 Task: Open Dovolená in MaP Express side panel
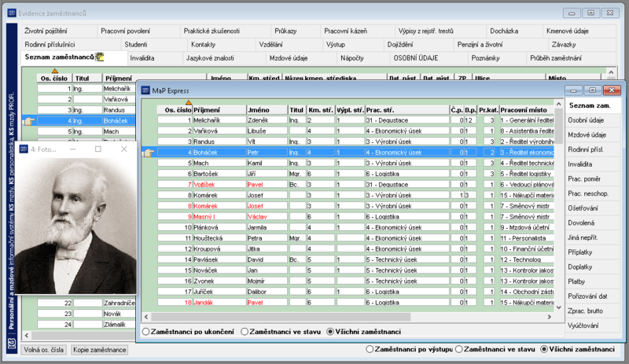pyautogui.click(x=593, y=222)
